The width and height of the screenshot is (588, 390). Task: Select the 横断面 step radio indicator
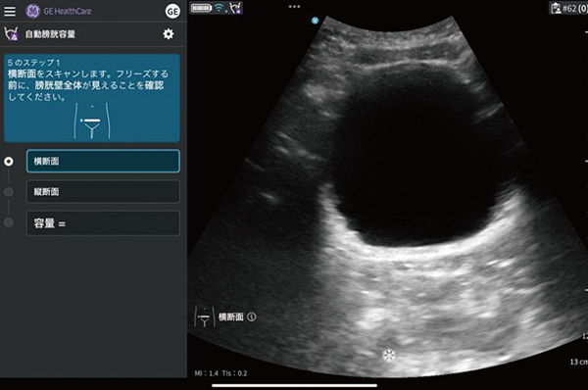coord(9,162)
